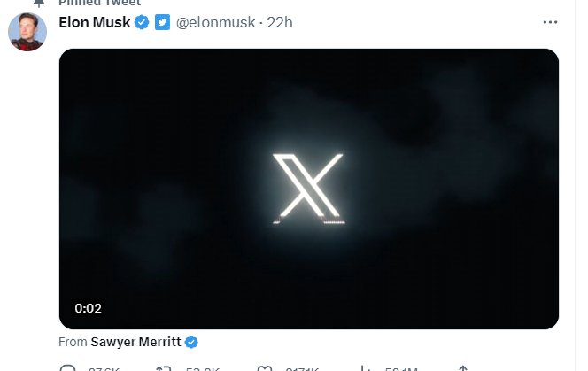Open the 22h timestamp link
Screen dimensions: 588x371
[x=279, y=22]
